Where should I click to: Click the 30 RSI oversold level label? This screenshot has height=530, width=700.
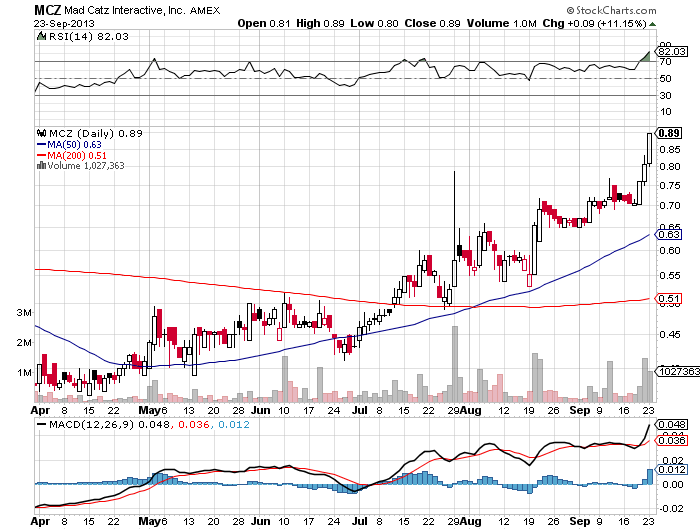coord(666,95)
